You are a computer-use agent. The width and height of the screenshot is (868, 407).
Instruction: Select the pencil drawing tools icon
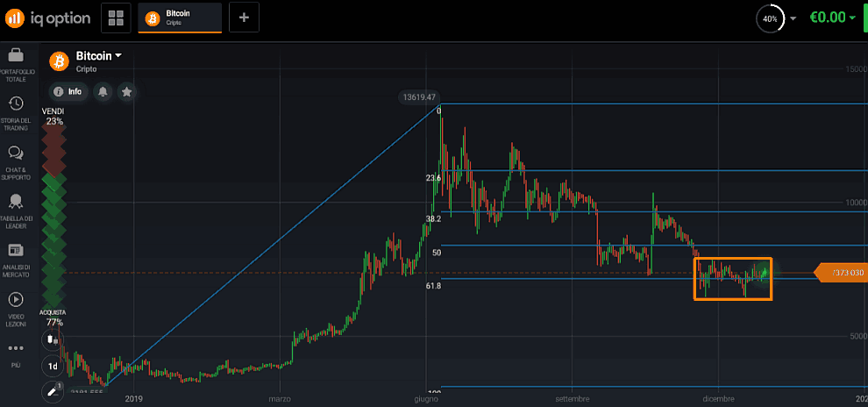click(x=52, y=391)
